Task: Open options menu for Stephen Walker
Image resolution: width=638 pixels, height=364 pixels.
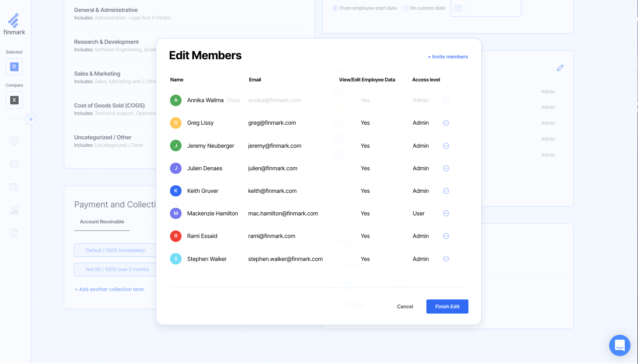Action: [x=446, y=259]
